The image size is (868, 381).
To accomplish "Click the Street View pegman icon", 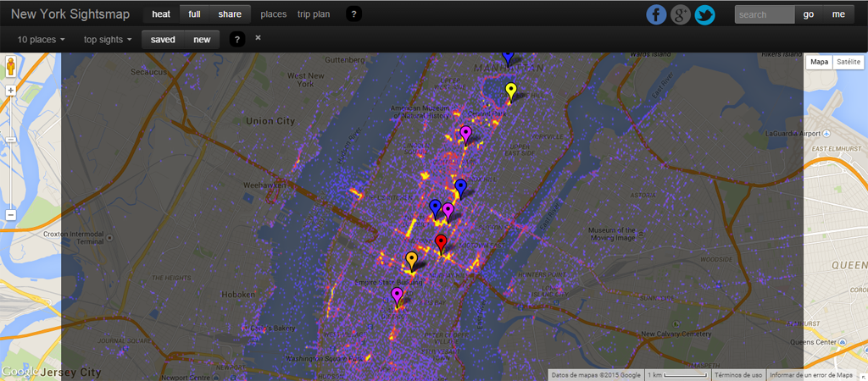I will tap(11, 67).
